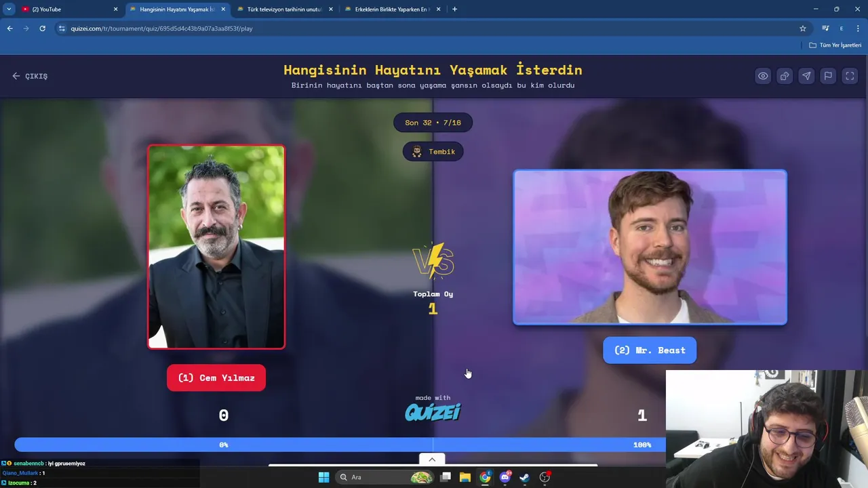Expand the panel with the up chevron
This screenshot has height=488, width=868.
point(432,460)
